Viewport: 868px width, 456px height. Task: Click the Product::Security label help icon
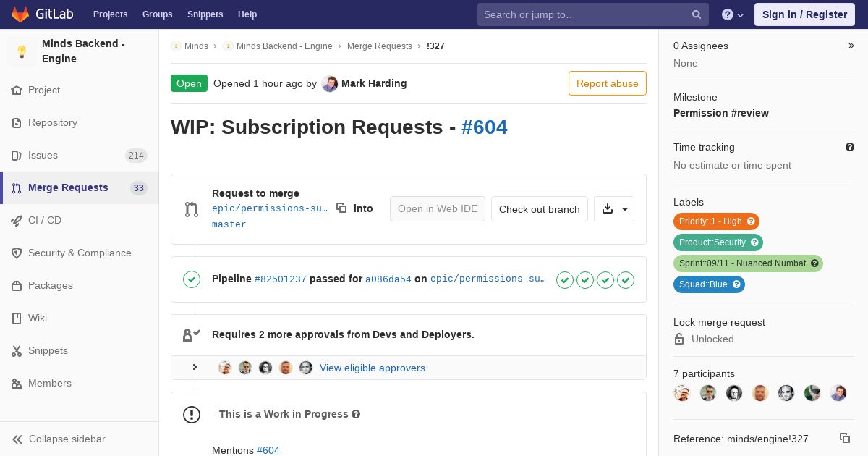tap(754, 242)
